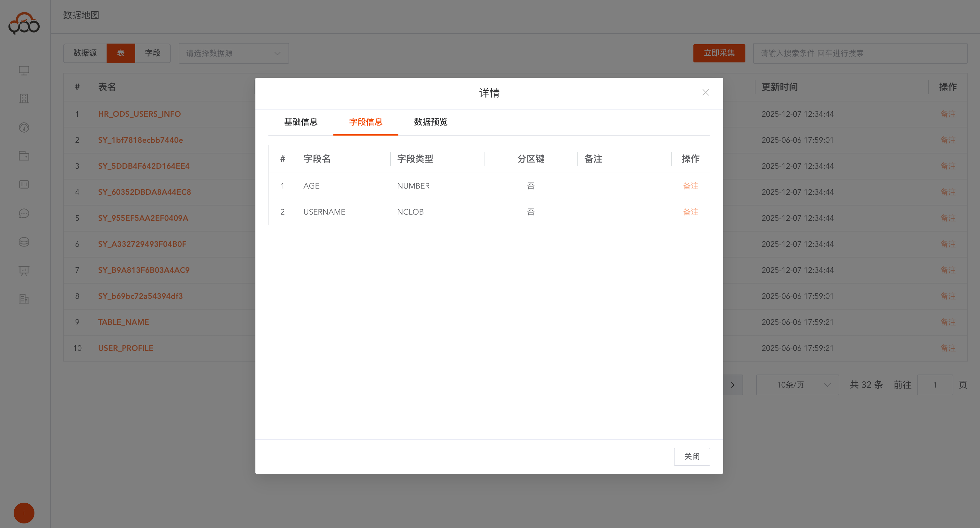Open the folder icon in the sidebar

point(24,156)
